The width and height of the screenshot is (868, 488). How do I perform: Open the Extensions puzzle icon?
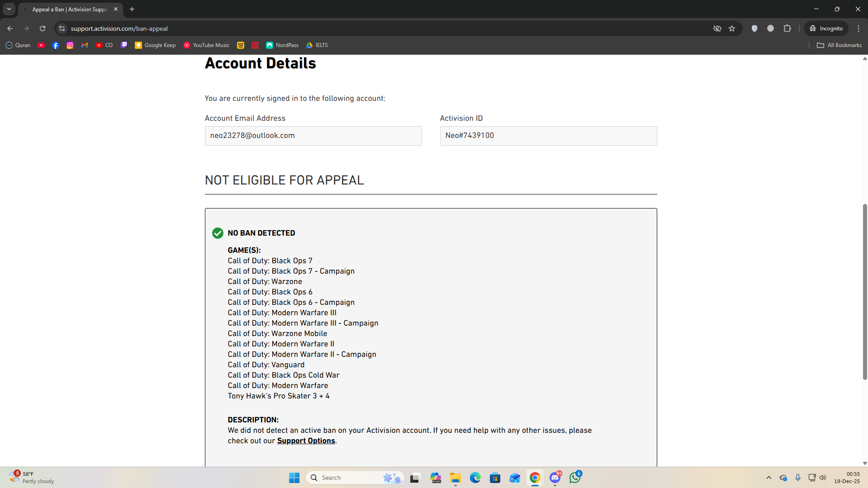(787, 28)
